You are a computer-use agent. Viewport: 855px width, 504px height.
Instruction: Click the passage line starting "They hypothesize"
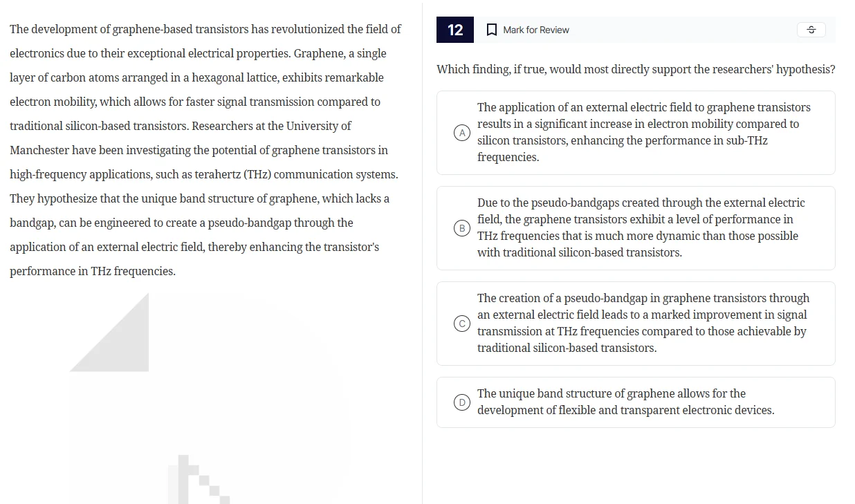pos(199,199)
